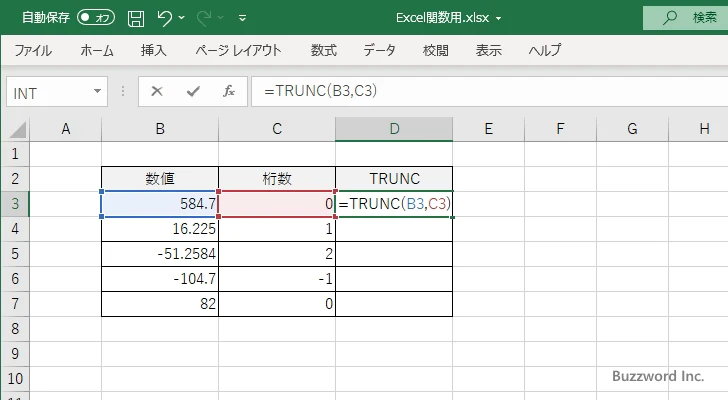The height and width of the screenshot is (400, 728).
Task: Click the Undo arrow icon
Action: (x=165, y=18)
